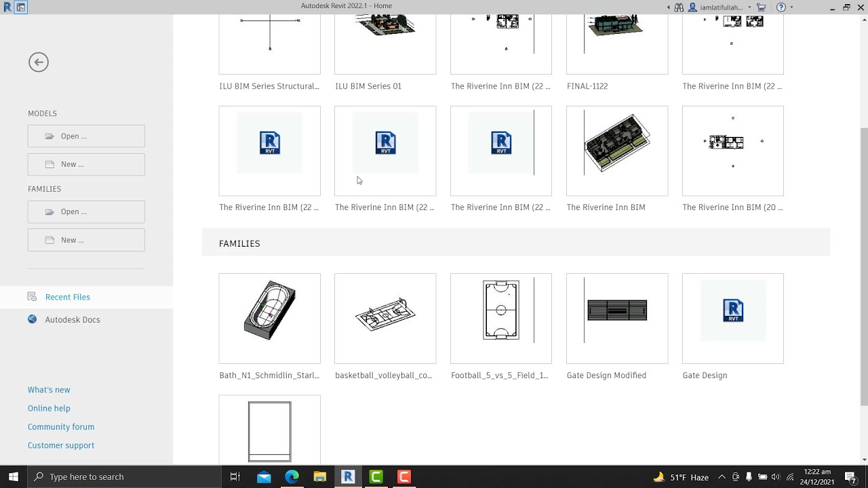Open the Gate Design Modified family thumbnail
Image resolution: width=868 pixels, height=488 pixels.
coord(617,319)
